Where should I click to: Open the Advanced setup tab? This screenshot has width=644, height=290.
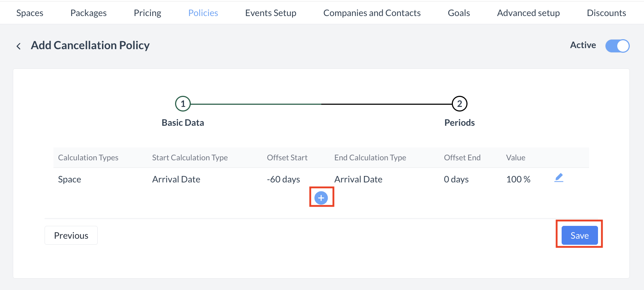point(528,13)
